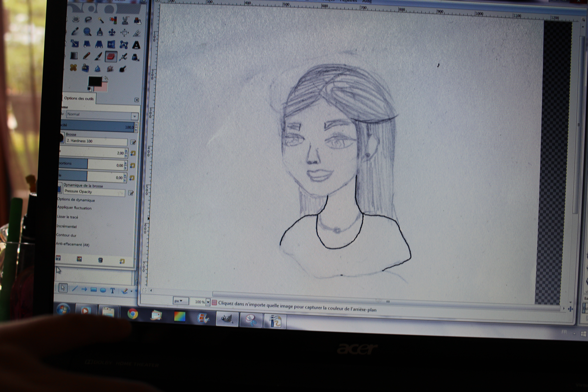The width and height of the screenshot is (588, 392).
Task: Open Chrome from the taskbar
Action: pos(132,314)
